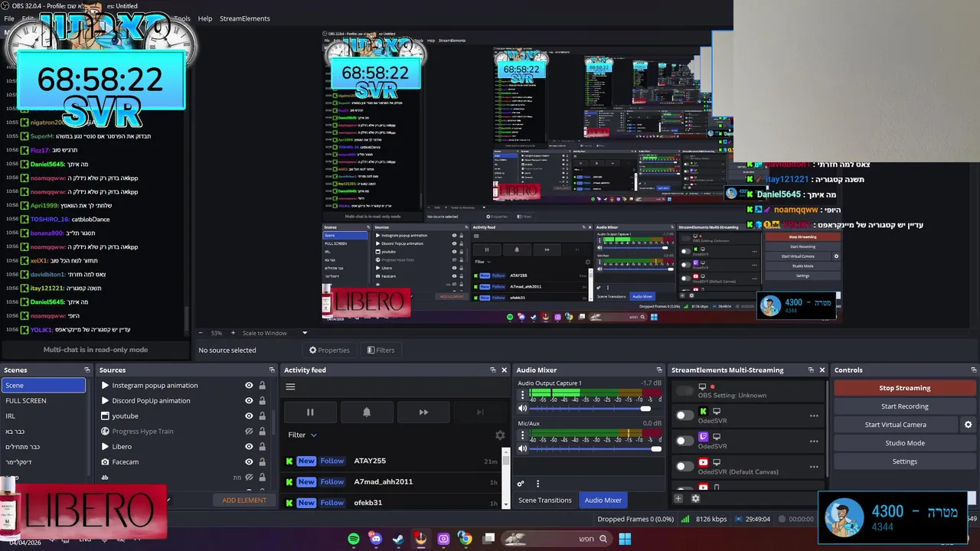The width and height of the screenshot is (980, 551).
Task: Open Settings from Controls panel
Action: (x=904, y=461)
